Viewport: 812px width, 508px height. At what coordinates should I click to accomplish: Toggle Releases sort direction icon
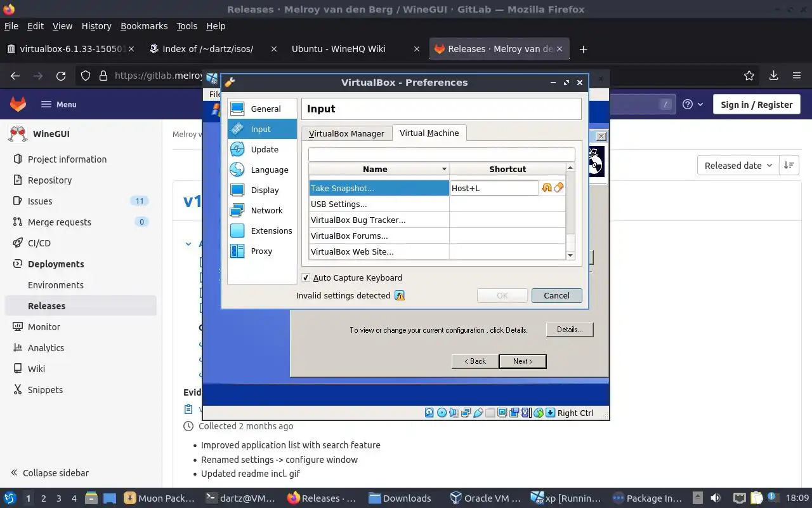pyautogui.click(x=789, y=165)
